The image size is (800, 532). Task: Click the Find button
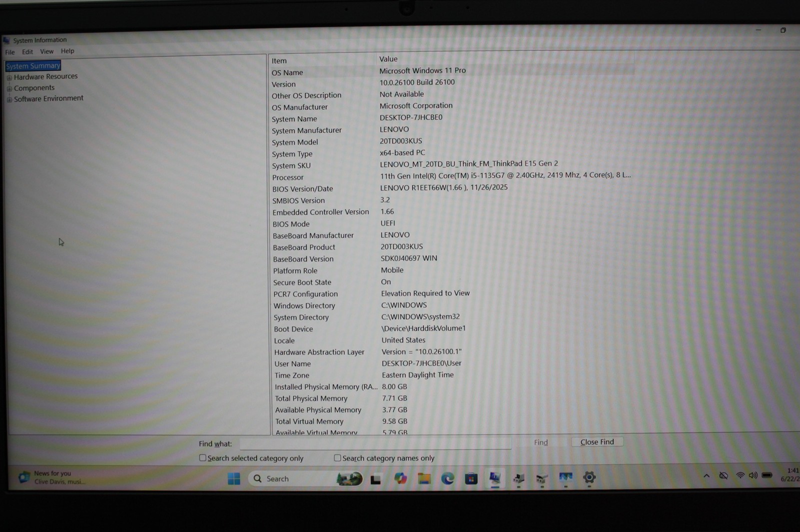(x=541, y=442)
